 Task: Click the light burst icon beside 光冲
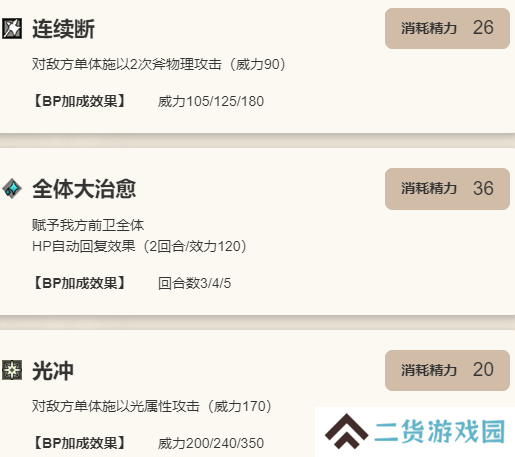pos(12,370)
